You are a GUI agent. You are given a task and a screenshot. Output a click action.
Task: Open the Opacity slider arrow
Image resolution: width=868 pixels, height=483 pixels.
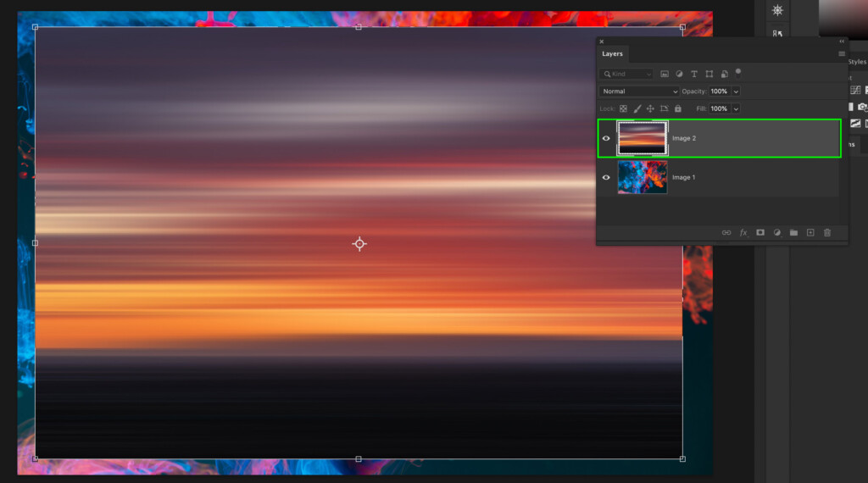tap(736, 92)
